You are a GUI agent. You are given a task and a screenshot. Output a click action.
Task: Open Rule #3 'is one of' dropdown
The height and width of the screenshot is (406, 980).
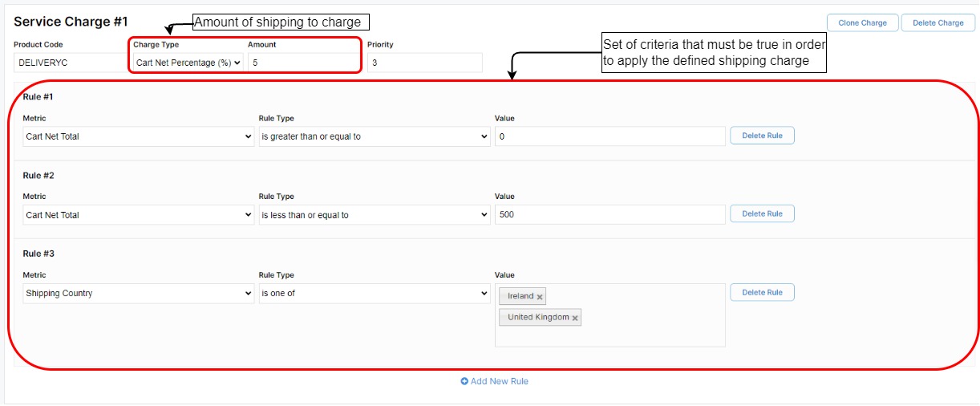point(374,294)
